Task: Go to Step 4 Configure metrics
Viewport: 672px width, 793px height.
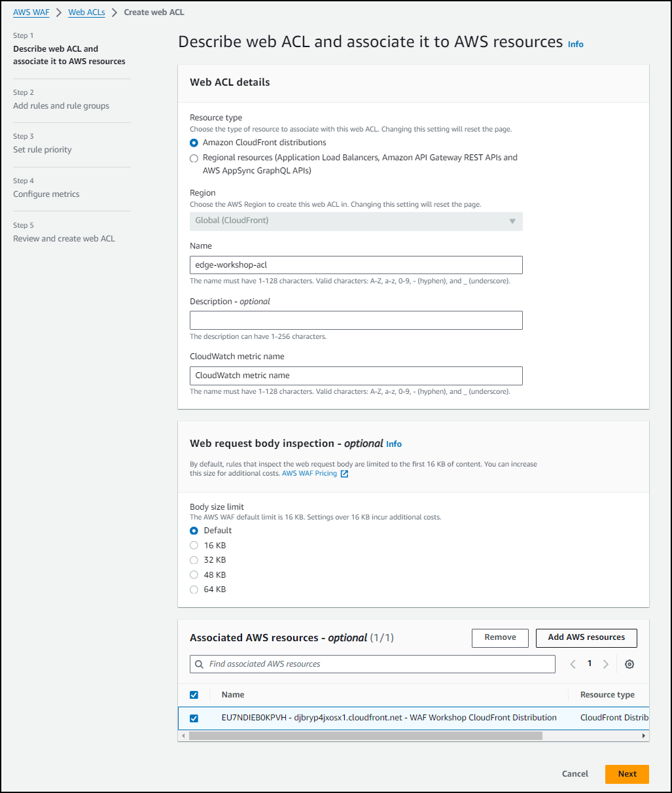Action: 46,194
